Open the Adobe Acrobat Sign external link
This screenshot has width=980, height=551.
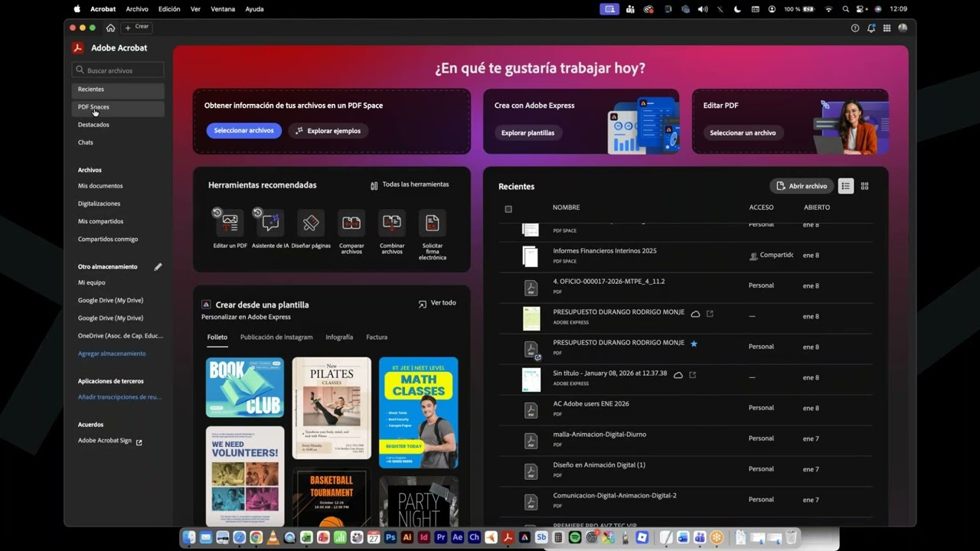click(109, 441)
